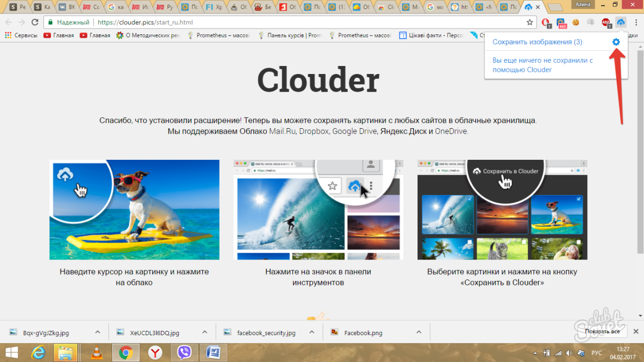Viewport: 644px width, 362px height.
Task: Click the greyed-out extension icon next to cookie
Action: click(591, 23)
